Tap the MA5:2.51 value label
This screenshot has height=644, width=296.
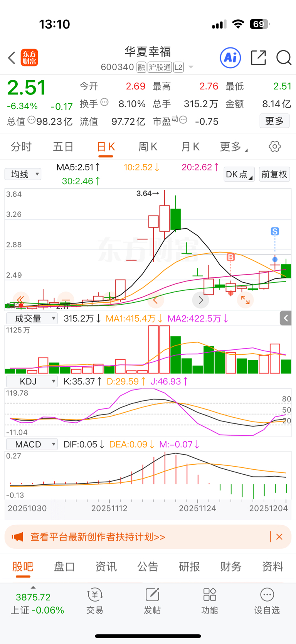pos(78,167)
